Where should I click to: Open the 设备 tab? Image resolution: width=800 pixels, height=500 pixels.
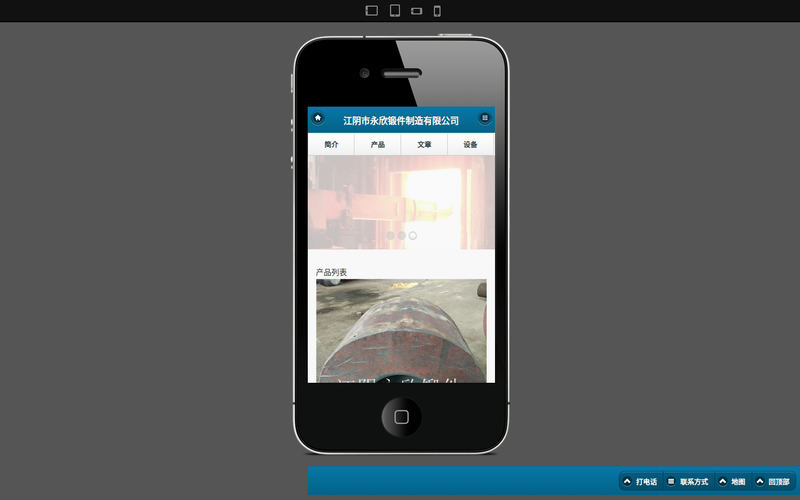[470, 144]
